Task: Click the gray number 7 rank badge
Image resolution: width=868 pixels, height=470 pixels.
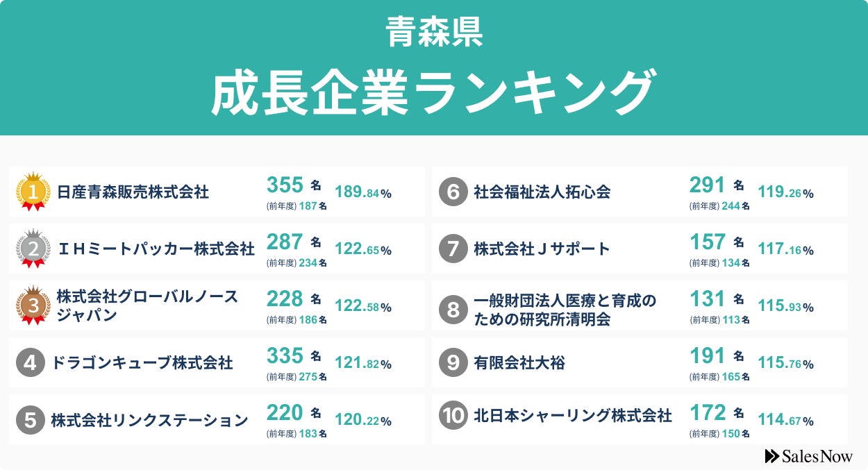Action: [x=453, y=249]
